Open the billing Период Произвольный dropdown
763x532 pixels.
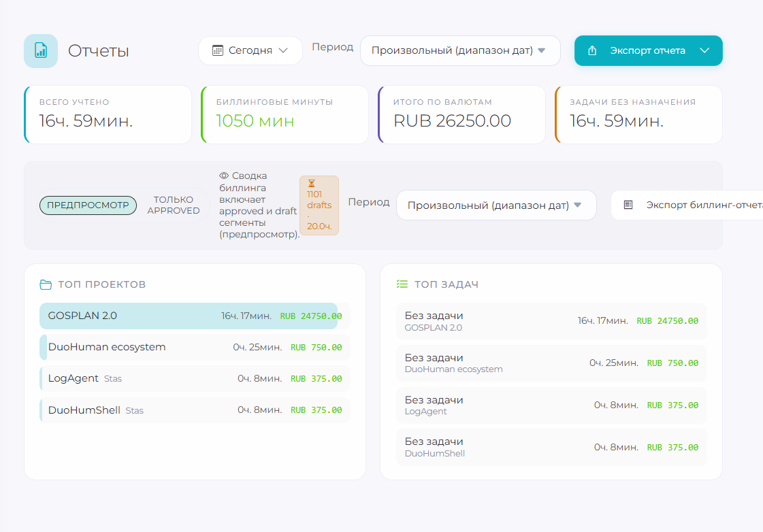point(496,205)
